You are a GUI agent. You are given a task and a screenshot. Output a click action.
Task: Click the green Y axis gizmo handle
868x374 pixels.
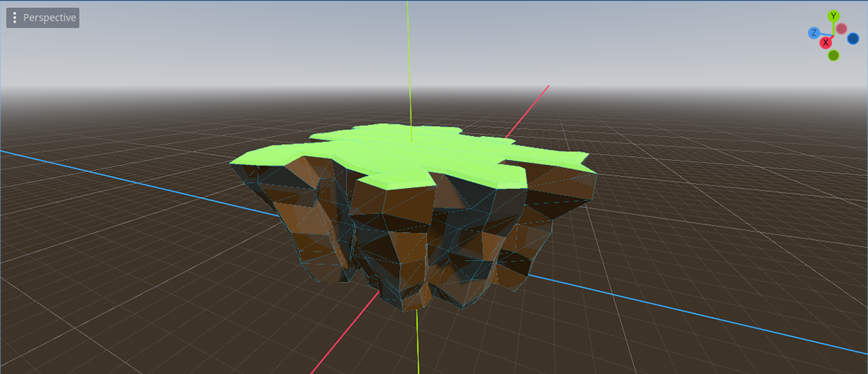tap(833, 16)
